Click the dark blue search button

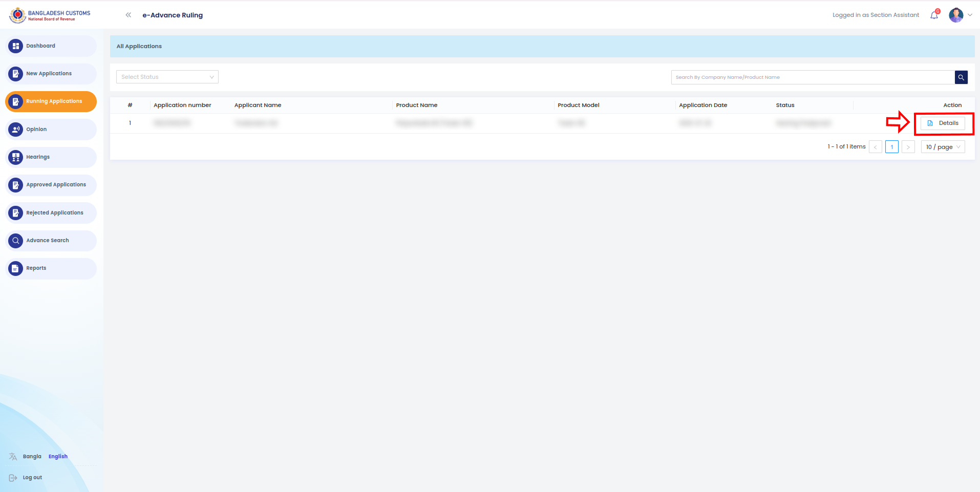(x=961, y=77)
